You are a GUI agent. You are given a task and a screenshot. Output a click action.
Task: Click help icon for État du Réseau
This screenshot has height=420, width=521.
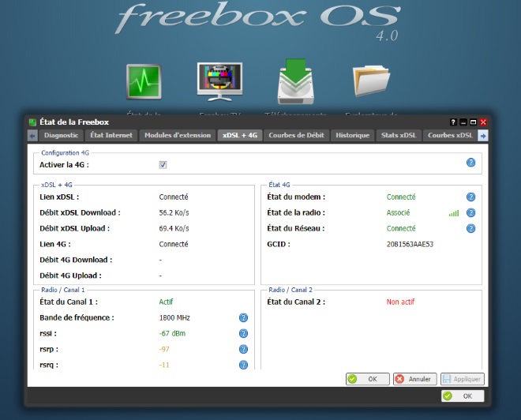click(x=470, y=229)
